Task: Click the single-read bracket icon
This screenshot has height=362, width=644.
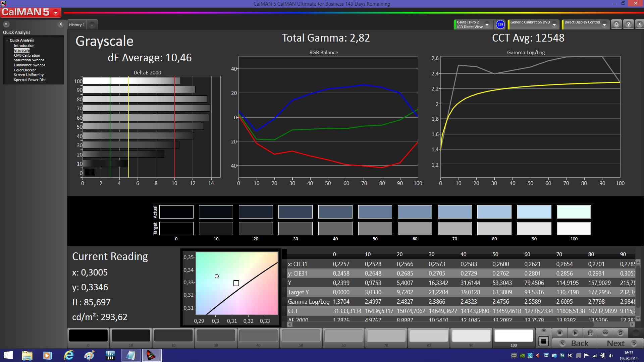Action: tap(590, 333)
